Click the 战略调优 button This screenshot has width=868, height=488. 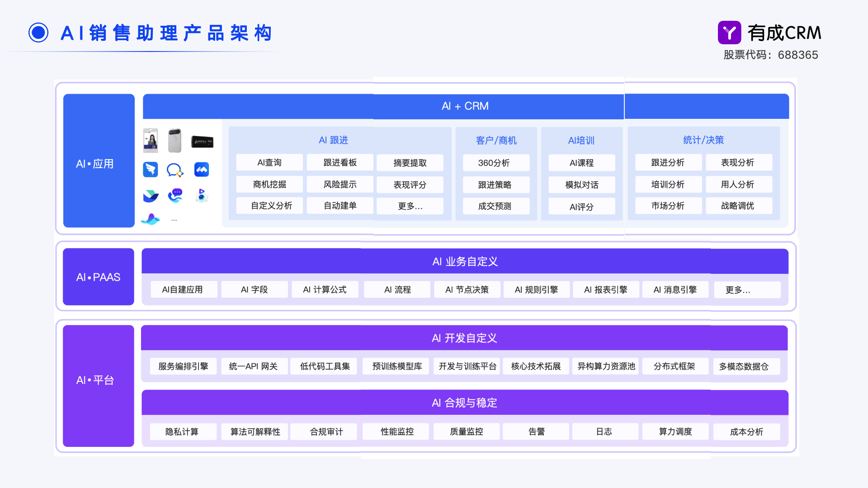[x=739, y=206]
